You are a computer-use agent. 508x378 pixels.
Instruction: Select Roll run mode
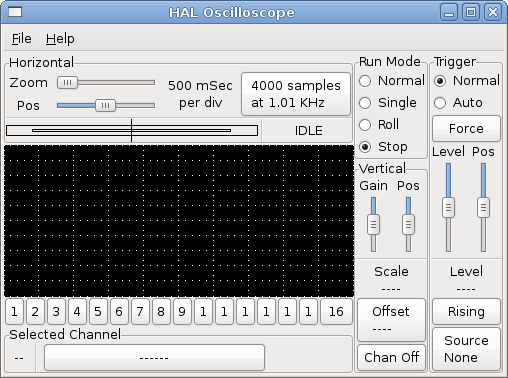click(x=379, y=125)
